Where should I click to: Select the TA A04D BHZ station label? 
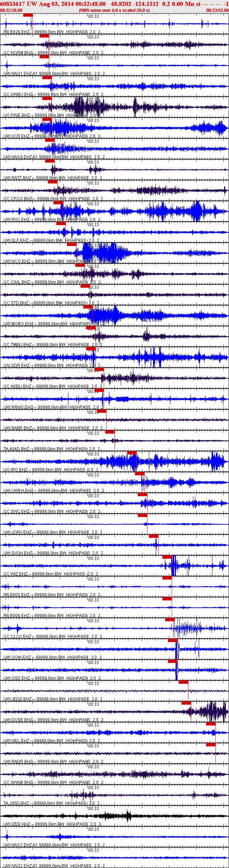point(52,449)
